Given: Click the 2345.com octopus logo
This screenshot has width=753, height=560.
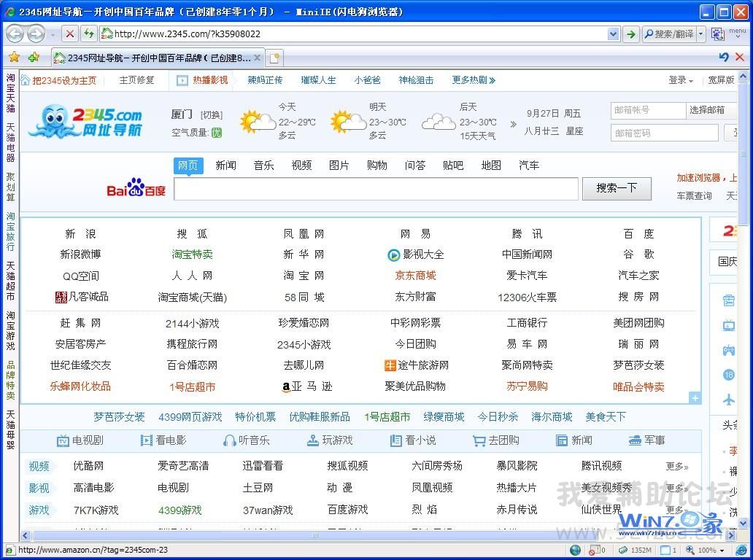Looking at the screenshot, I should [x=85, y=120].
